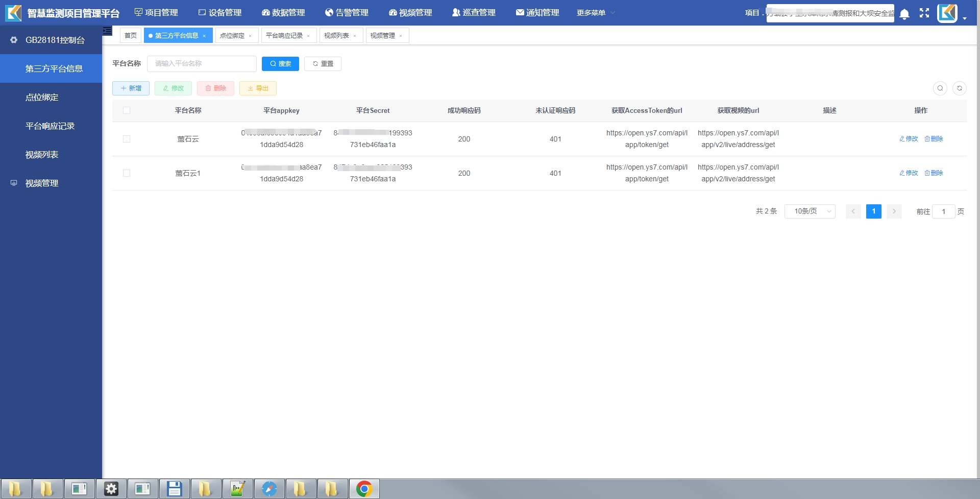Open Chrome from the taskbar

pyautogui.click(x=364, y=489)
